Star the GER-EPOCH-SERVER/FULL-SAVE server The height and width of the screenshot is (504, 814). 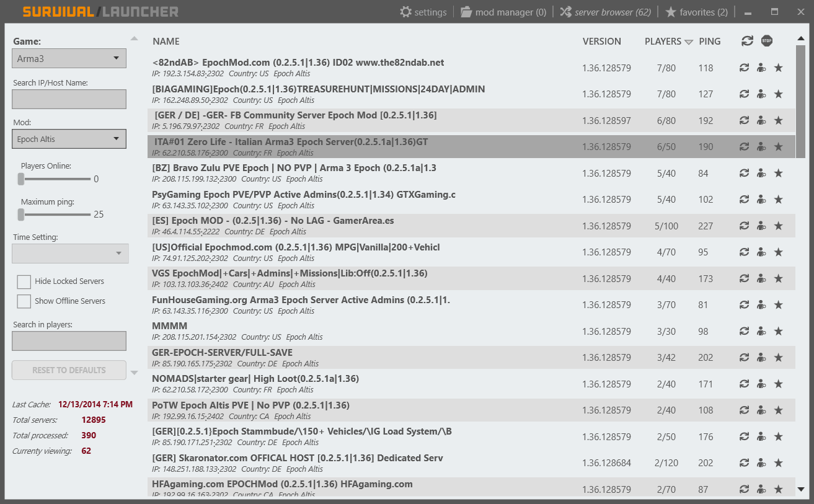click(779, 358)
